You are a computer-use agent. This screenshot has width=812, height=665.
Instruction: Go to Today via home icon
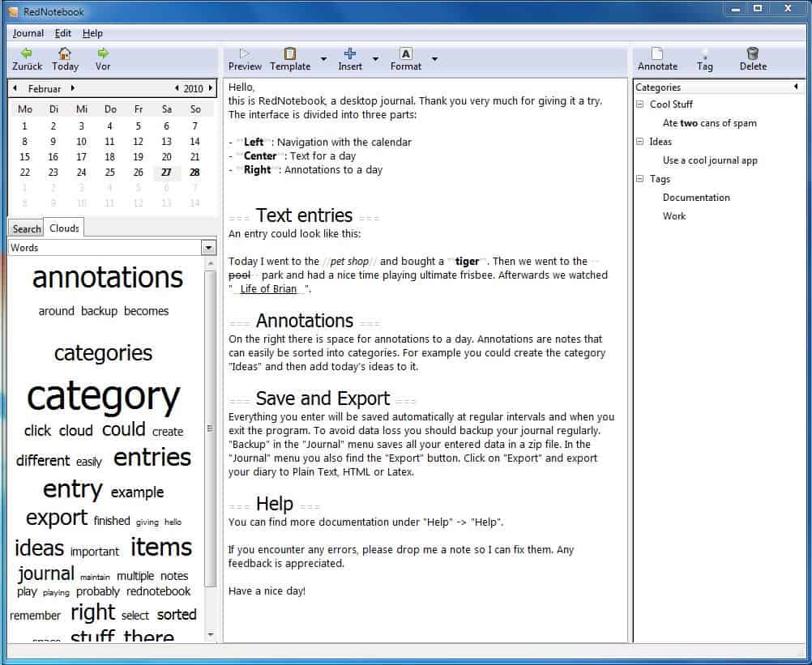coord(65,53)
